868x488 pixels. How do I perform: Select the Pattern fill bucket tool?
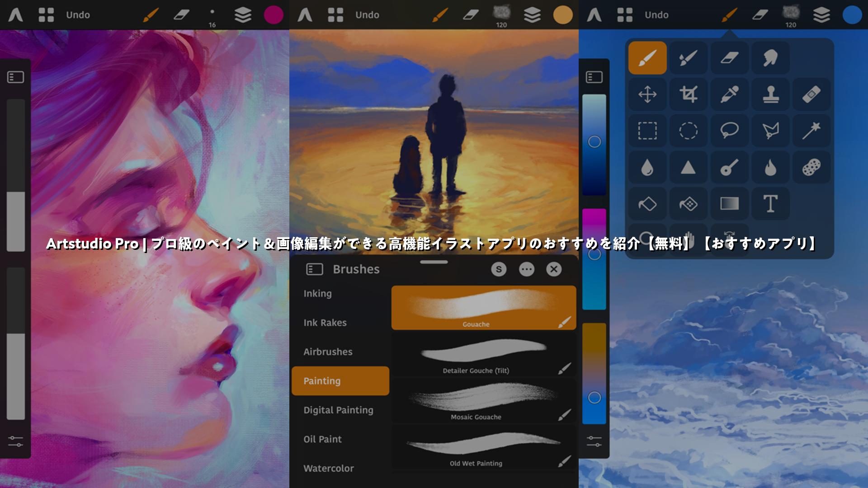click(x=689, y=204)
